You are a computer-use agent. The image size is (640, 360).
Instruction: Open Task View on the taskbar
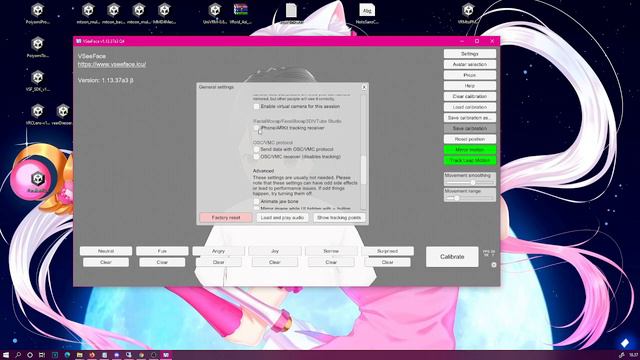tap(42, 355)
